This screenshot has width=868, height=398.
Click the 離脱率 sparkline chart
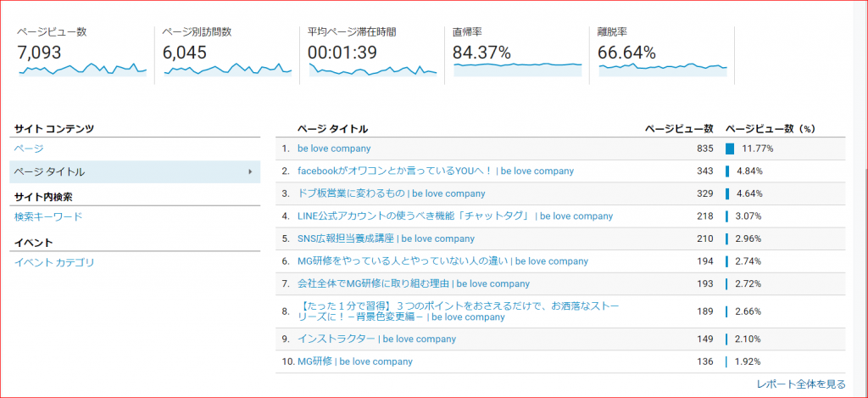coord(663,70)
